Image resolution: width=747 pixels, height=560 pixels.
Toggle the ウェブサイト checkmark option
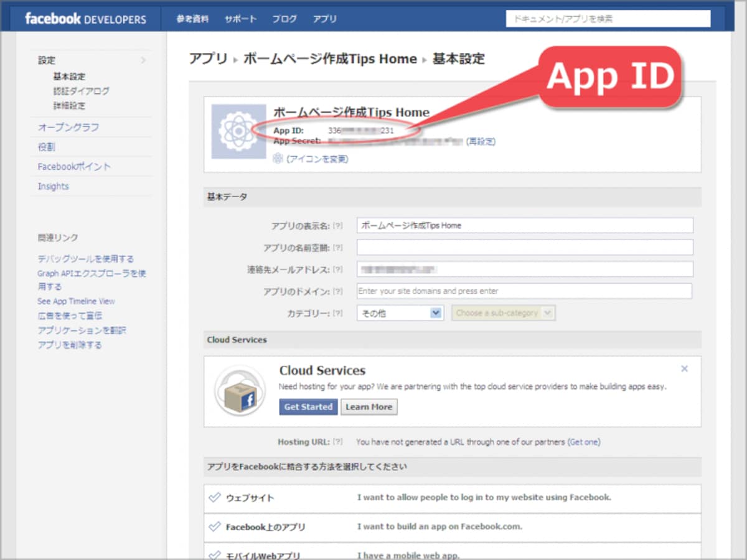[215, 497]
